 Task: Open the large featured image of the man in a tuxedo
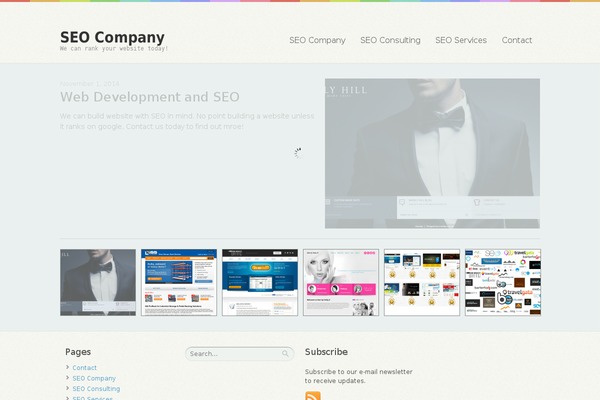point(432,153)
